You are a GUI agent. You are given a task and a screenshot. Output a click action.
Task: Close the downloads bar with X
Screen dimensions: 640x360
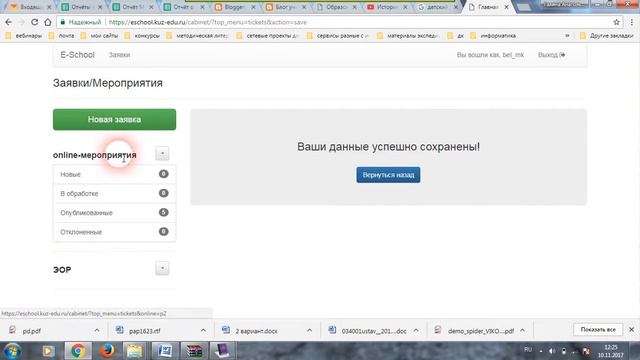click(x=631, y=329)
